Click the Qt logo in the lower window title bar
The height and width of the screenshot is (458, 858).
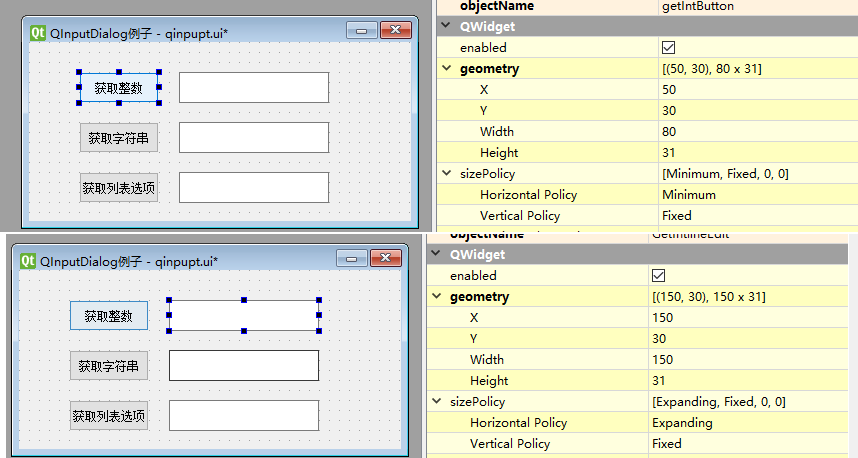coord(27,260)
